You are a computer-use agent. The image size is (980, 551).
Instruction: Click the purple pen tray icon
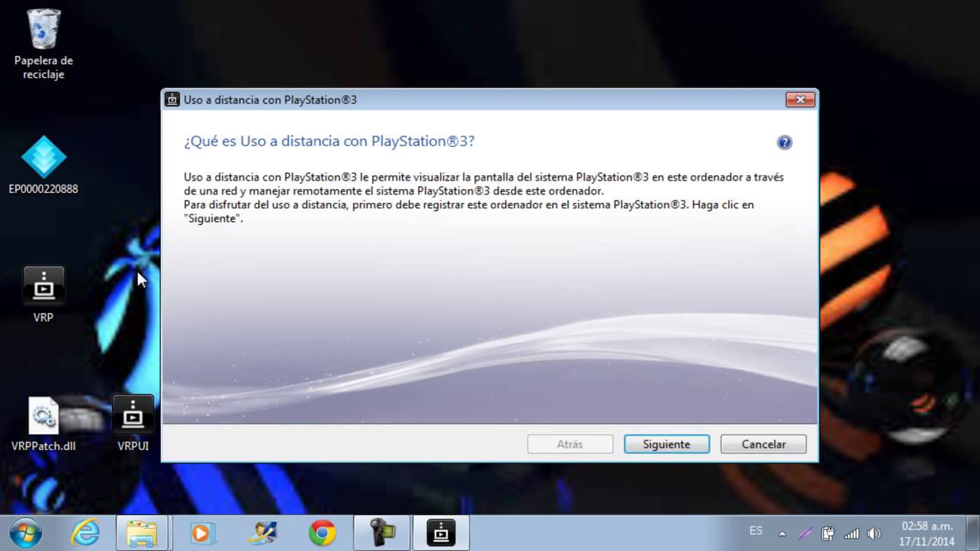pyautogui.click(x=805, y=533)
